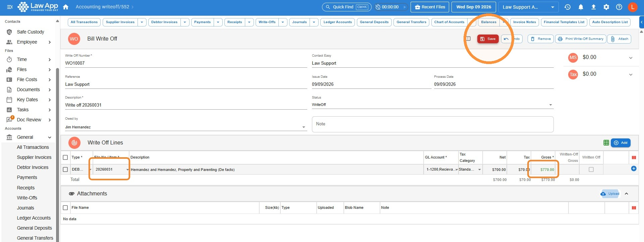644x242 pixels.
Task: Click in the Note text field
Action: pyautogui.click(x=433, y=124)
